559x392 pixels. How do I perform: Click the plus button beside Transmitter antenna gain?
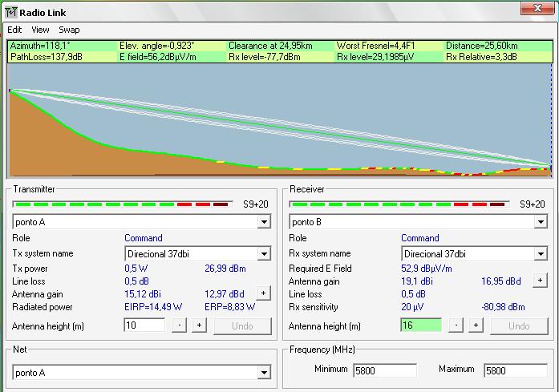[263, 293]
